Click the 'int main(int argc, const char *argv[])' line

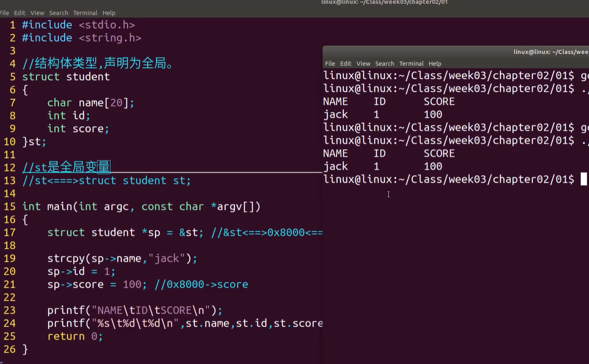click(141, 207)
